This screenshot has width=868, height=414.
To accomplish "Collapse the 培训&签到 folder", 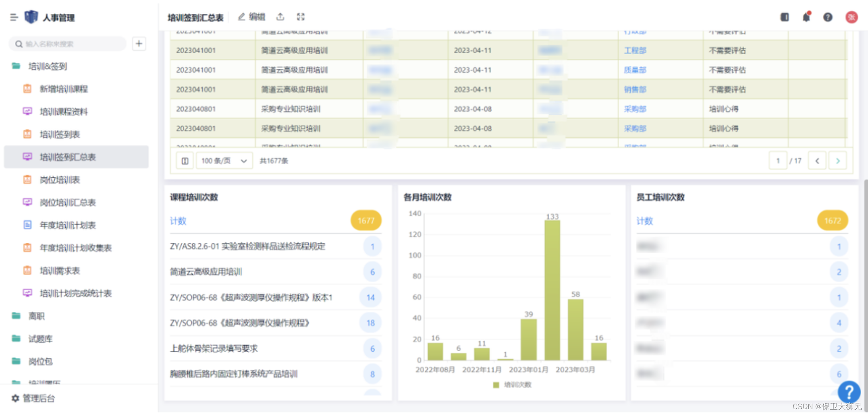I will tap(47, 66).
